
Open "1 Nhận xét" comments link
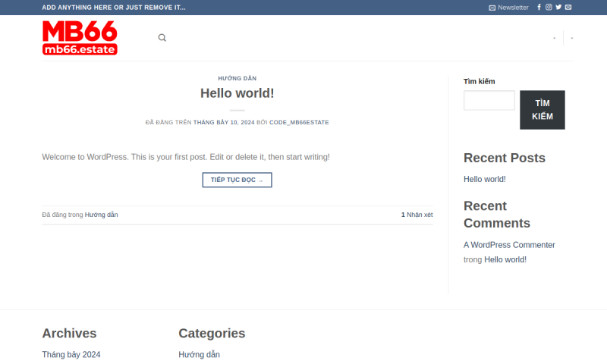[x=417, y=215]
